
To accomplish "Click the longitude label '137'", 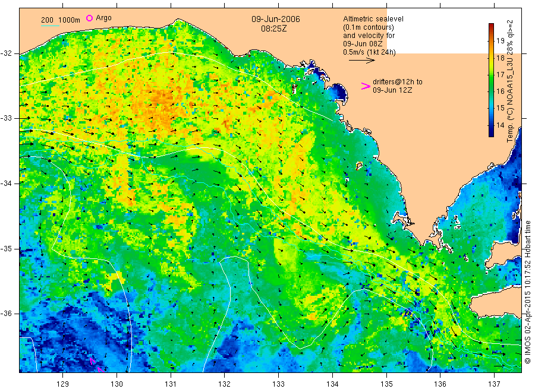I will click(x=494, y=384).
